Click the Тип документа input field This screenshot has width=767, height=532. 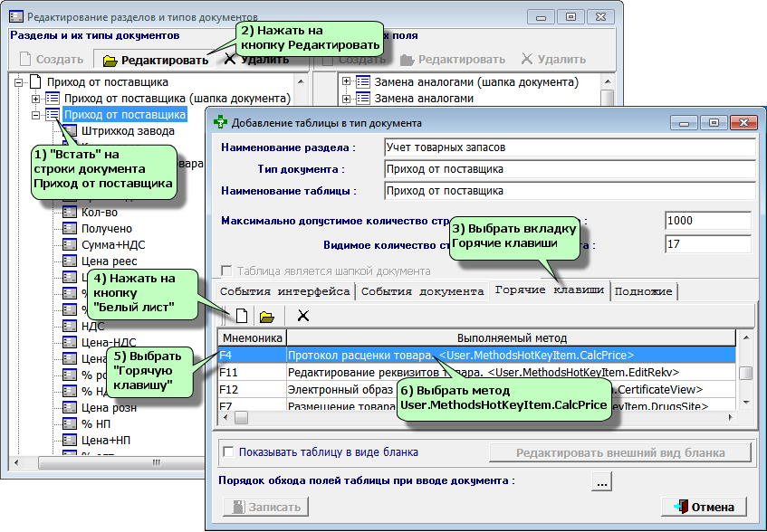coord(570,169)
